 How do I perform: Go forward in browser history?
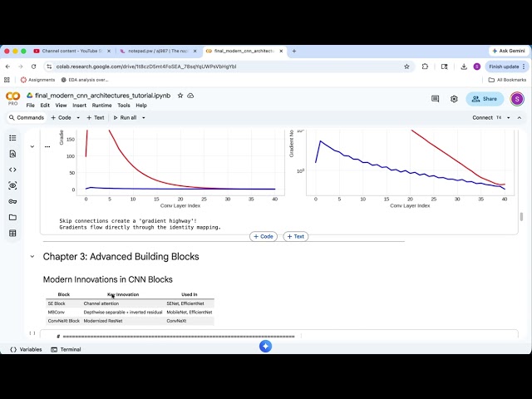[20, 66]
